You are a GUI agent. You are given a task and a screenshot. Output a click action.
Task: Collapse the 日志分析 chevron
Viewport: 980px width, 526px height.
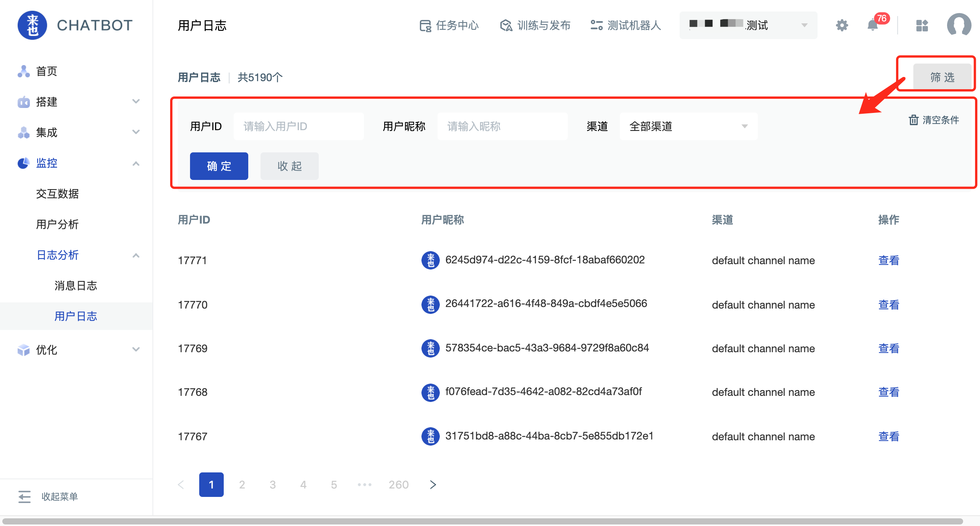136,255
